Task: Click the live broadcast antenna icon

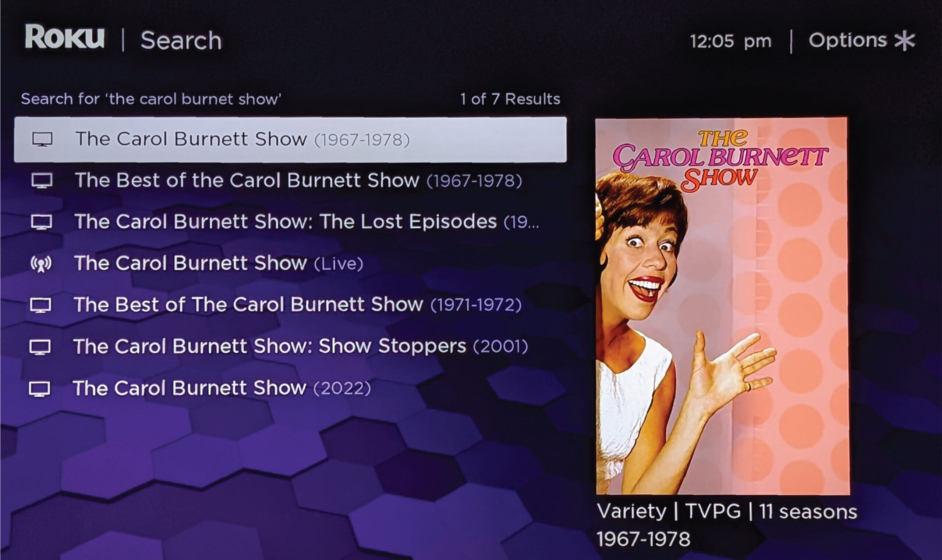Action: [41, 264]
